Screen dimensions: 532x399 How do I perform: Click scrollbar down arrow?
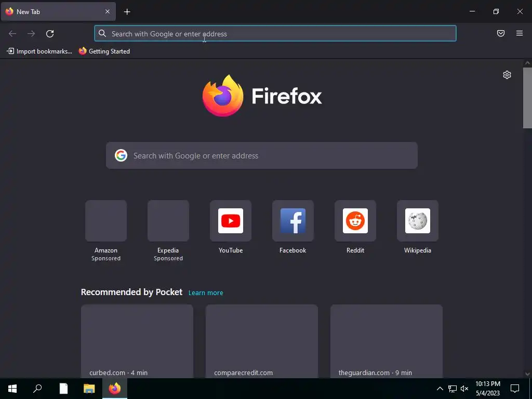coord(527,374)
